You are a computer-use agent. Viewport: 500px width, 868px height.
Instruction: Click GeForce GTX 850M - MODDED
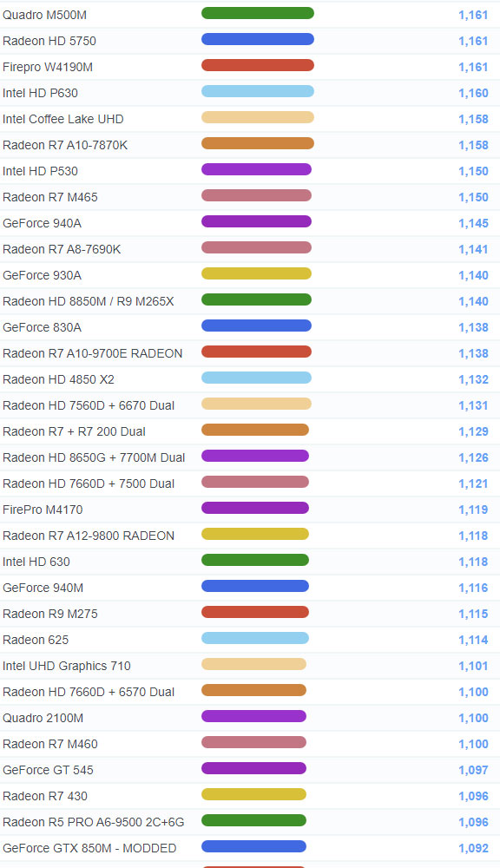89,847
